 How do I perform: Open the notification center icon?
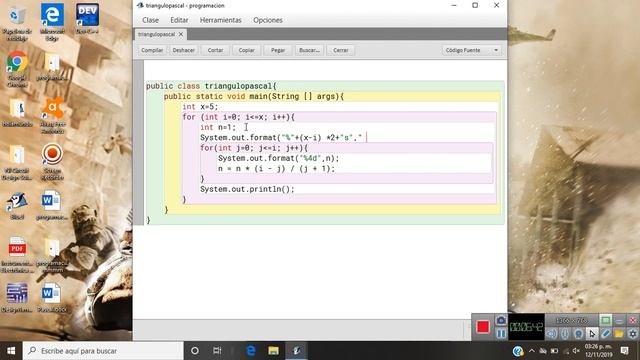click(624, 351)
